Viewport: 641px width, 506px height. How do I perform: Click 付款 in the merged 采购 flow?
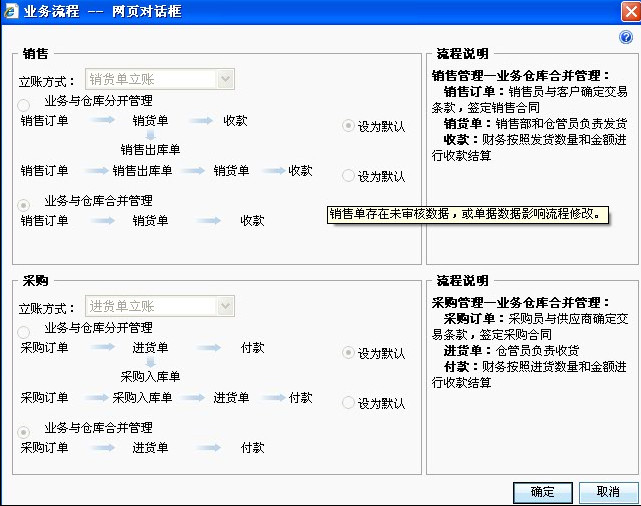coord(252,448)
